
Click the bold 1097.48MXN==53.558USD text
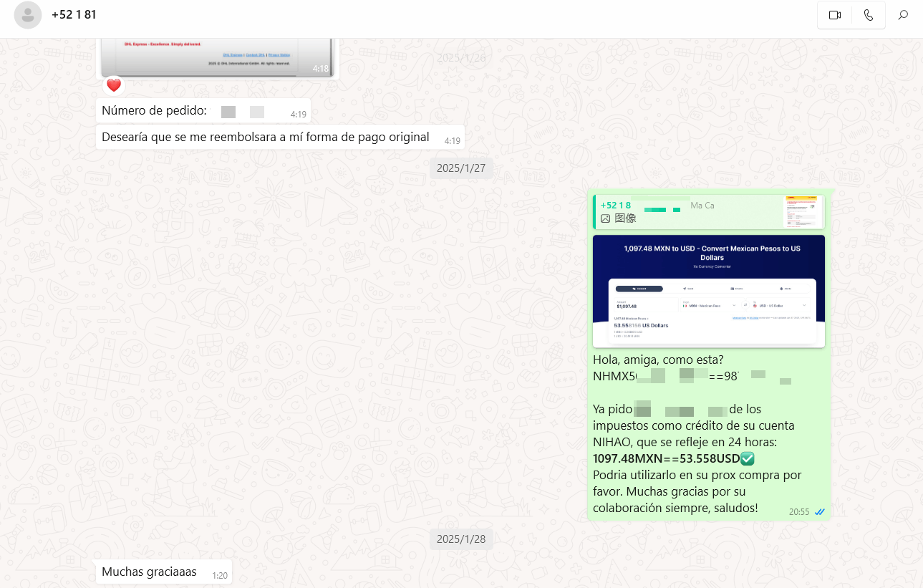pyautogui.click(x=667, y=458)
